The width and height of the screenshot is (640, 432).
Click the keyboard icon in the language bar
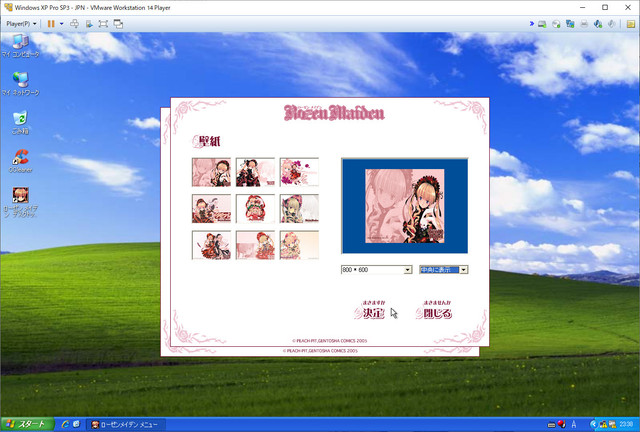551,425
